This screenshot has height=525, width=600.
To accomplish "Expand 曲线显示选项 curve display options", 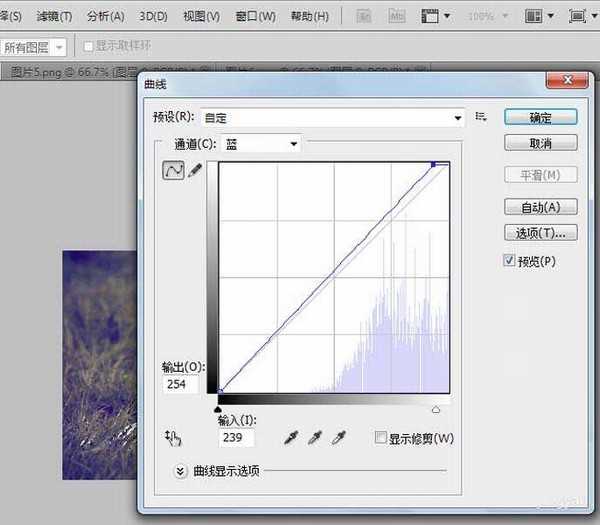I will pos(180,471).
